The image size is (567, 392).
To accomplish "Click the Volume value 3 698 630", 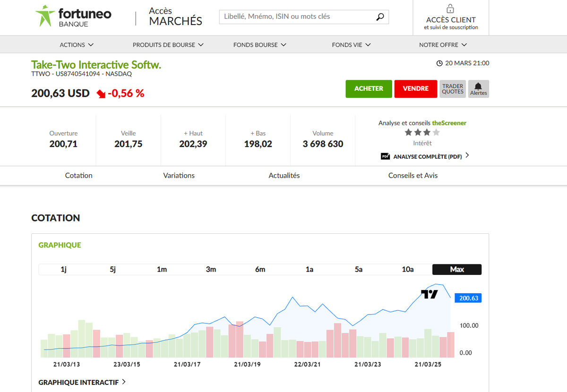I will coord(323,144).
